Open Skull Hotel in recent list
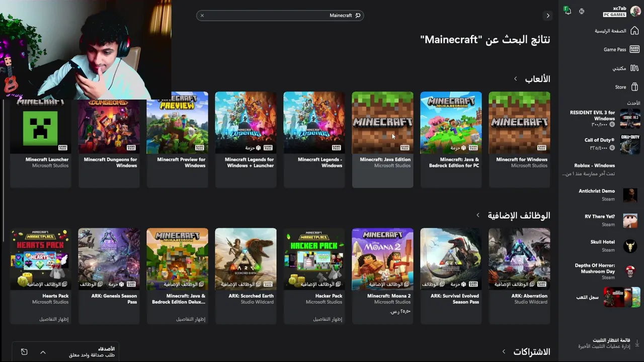The width and height of the screenshot is (644, 362). (x=601, y=245)
